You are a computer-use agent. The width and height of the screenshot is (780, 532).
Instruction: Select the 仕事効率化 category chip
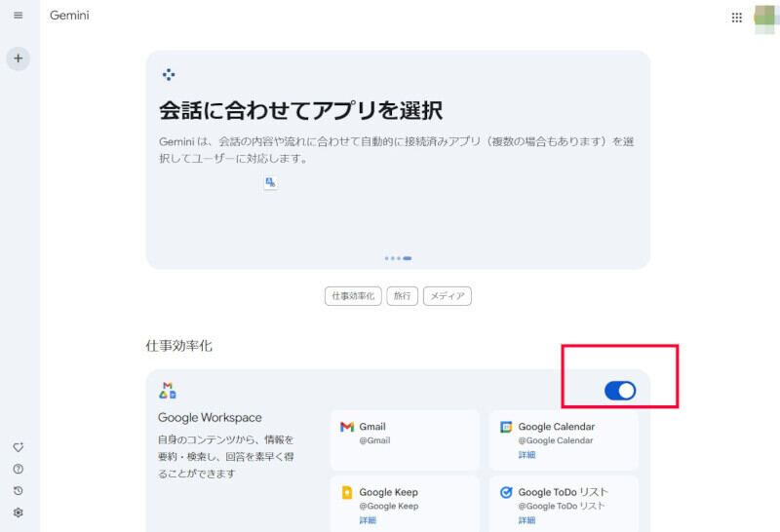coord(353,296)
